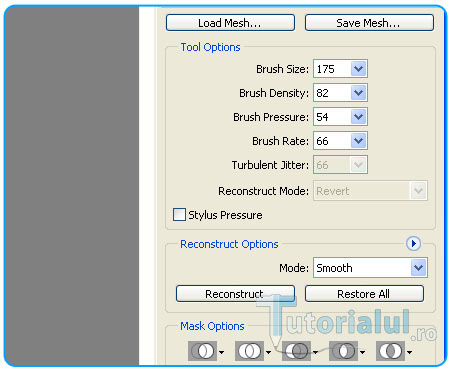
Task: Click the Turbulent Jitter label text
Action: tap(270, 165)
